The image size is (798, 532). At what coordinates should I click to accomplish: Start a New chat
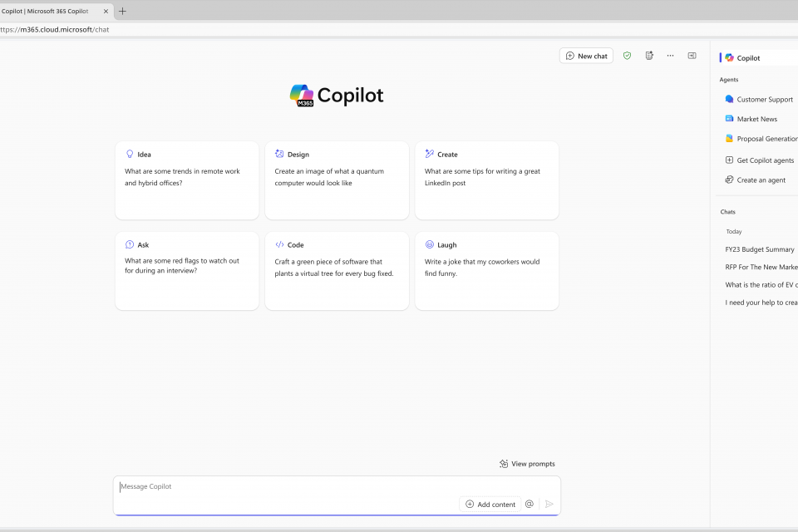[586, 56]
